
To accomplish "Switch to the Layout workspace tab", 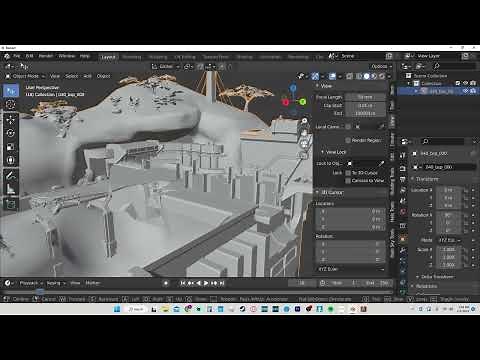I will 108,57.
